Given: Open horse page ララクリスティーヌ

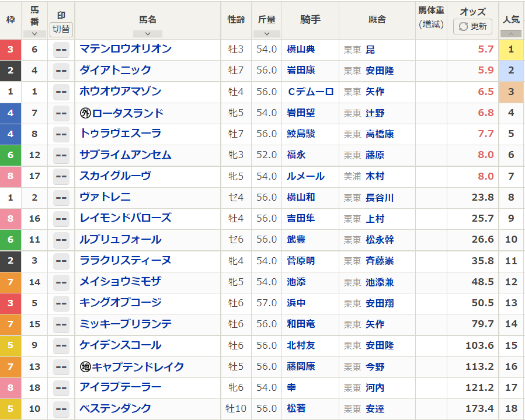Looking at the screenshot, I should pos(126,260).
